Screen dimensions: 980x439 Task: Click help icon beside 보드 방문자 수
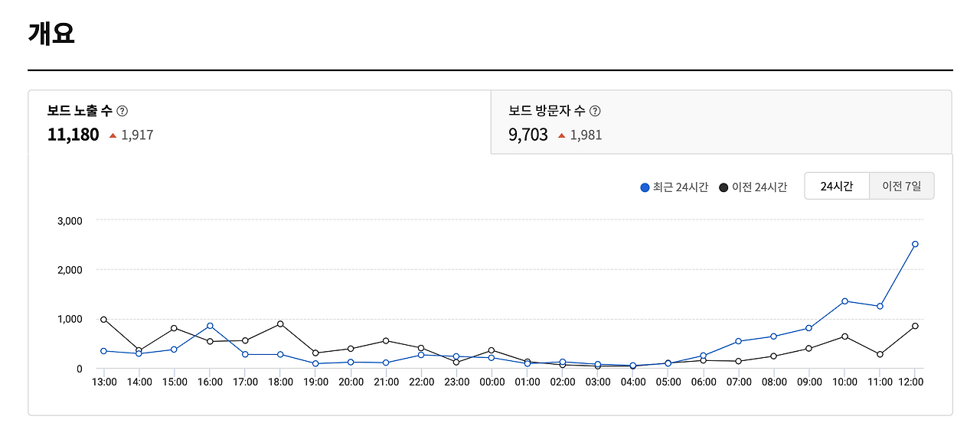click(x=595, y=111)
